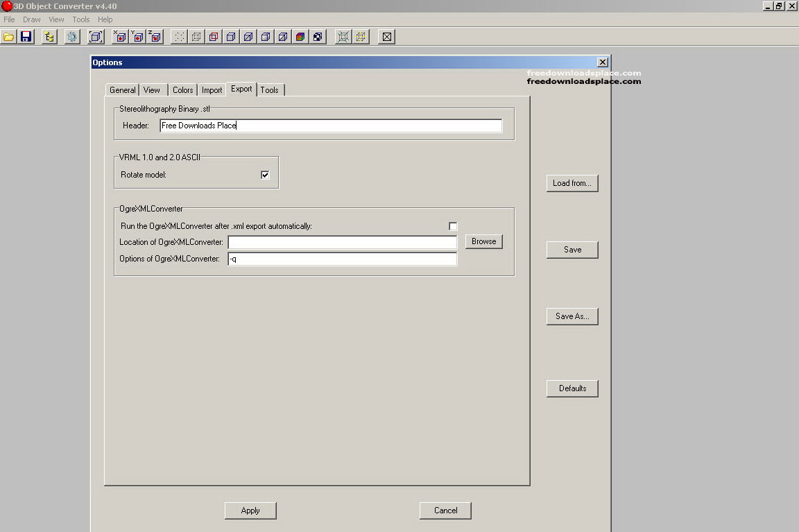Image resolution: width=799 pixels, height=532 pixels.
Task: Click the red app icon in title bar
Action: point(7,6)
